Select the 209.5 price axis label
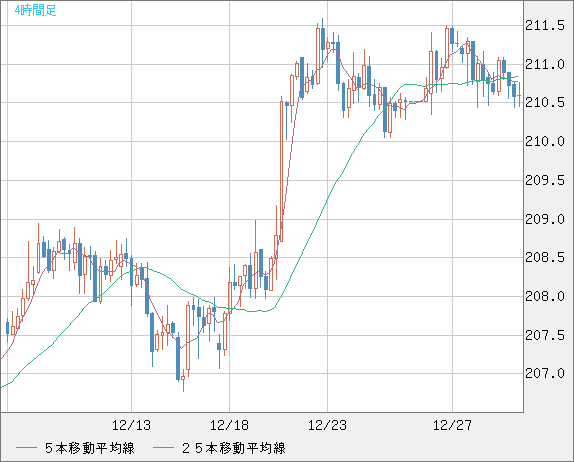 pos(545,180)
